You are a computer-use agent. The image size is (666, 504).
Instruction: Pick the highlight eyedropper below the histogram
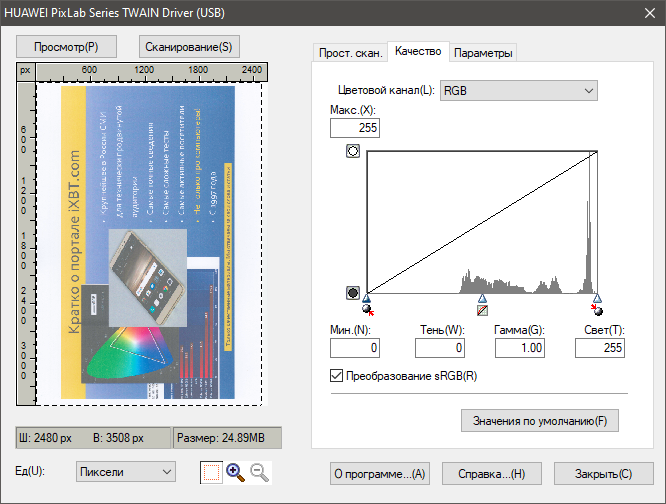click(x=597, y=310)
